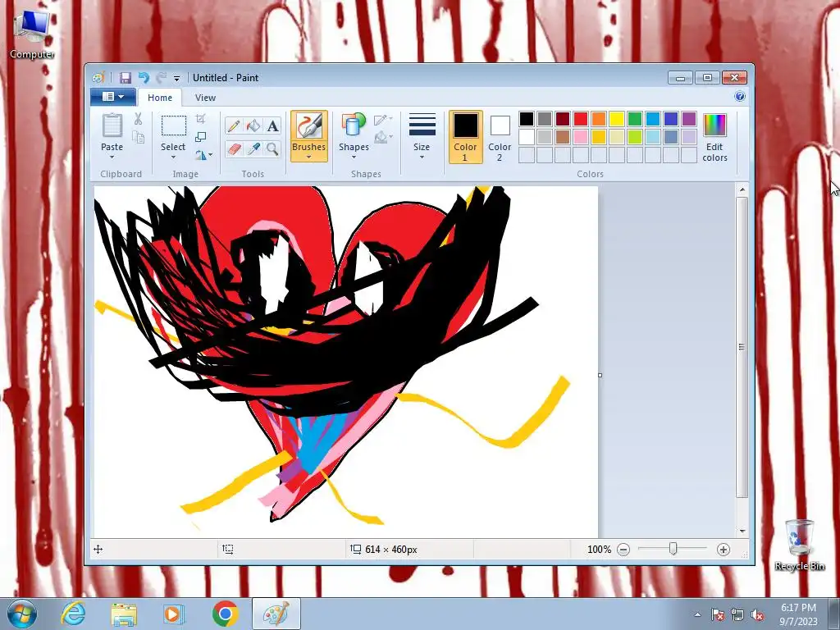Click the Action Center flag tray icon
840x630 pixels.
point(718,615)
